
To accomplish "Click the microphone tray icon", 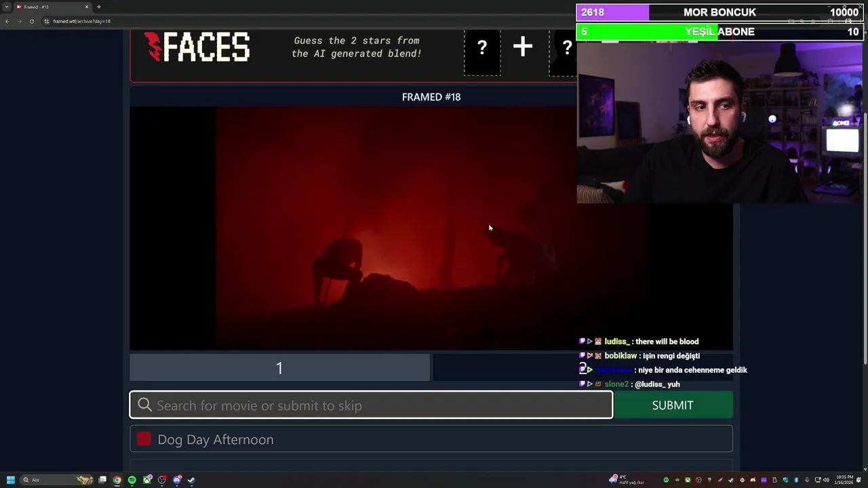I will (807, 480).
